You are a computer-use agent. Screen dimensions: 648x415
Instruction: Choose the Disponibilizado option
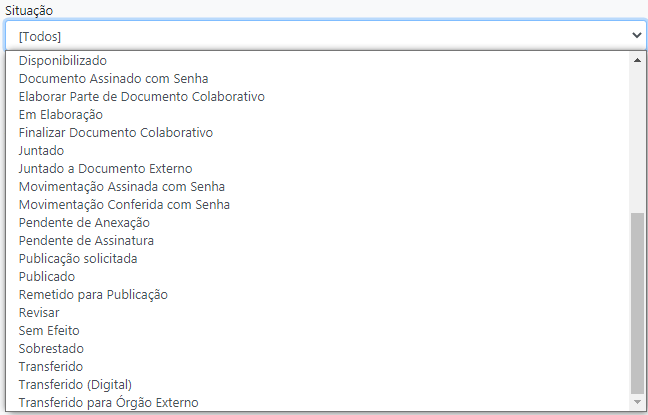coord(63,61)
